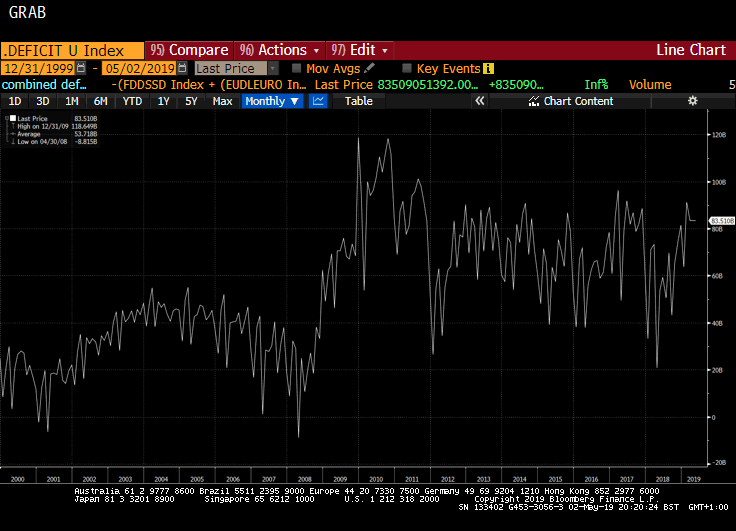Switch to the Table view
The width and height of the screenshot is (736, 531).
[x=359, y=101]
